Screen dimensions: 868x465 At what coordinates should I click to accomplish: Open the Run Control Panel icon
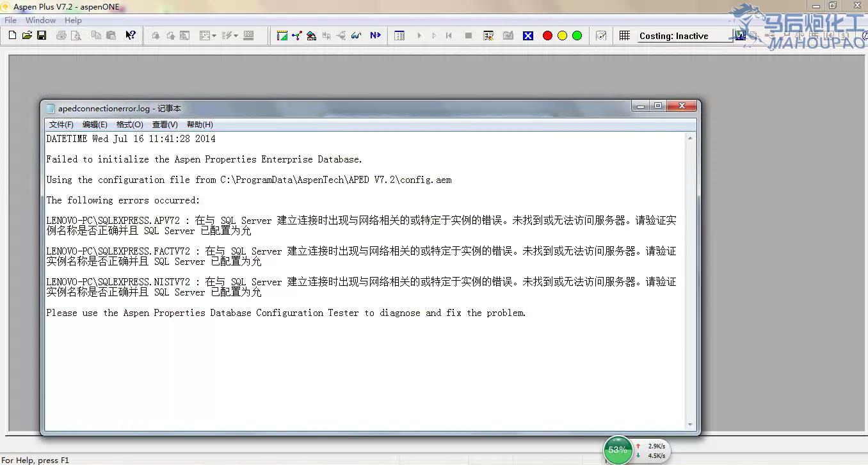coord(488,36)
